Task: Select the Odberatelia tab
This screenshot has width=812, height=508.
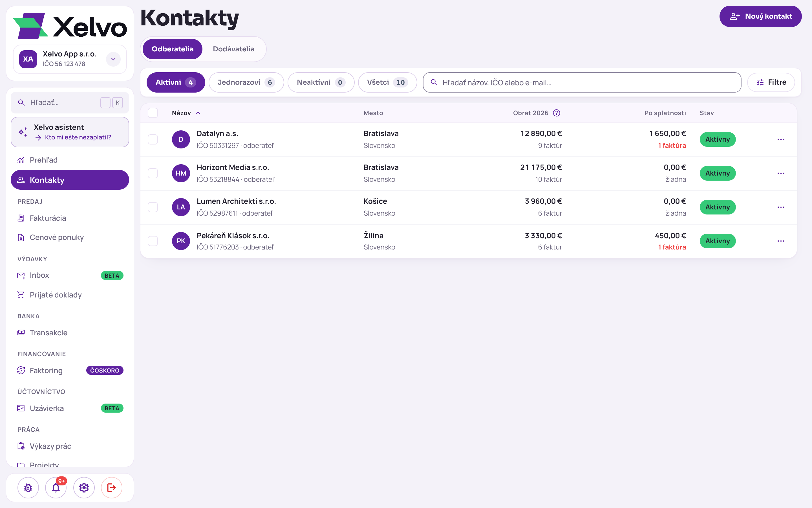Action: point(173,49)
